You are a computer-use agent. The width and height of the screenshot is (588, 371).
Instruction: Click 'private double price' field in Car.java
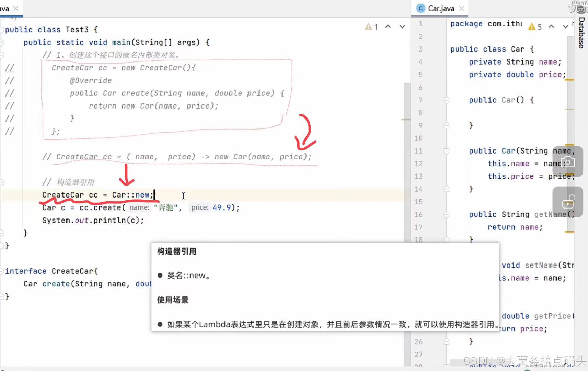517,75
